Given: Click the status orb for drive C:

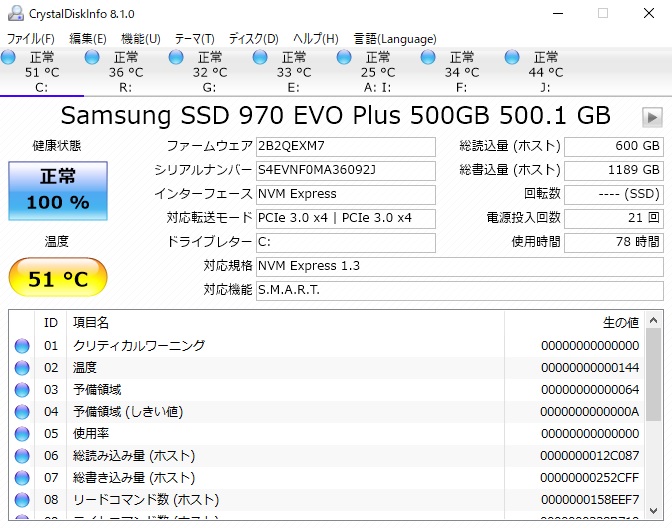Looking at the screenshot, I should (x=8, y=57).
